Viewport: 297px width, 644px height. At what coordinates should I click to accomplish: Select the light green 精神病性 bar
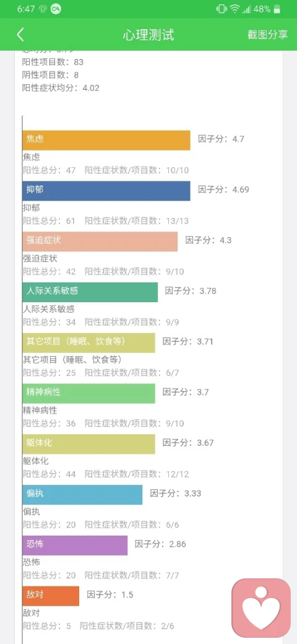coord(89,393)
